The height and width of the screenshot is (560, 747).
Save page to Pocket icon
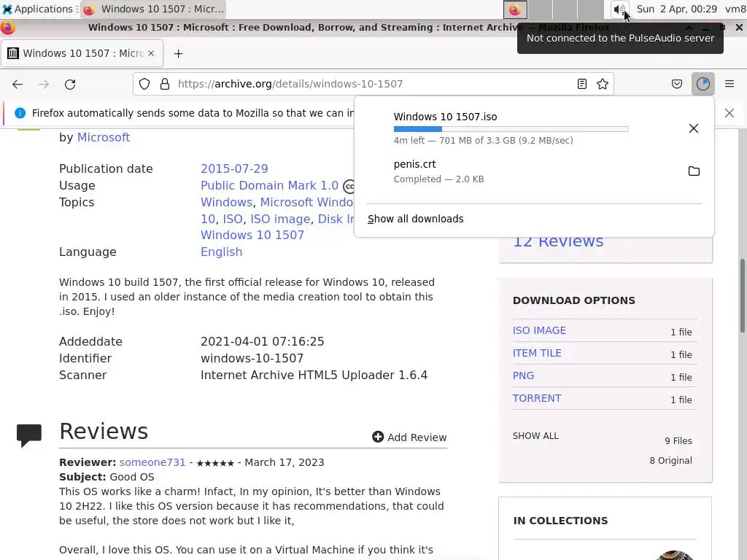[676, 85]
